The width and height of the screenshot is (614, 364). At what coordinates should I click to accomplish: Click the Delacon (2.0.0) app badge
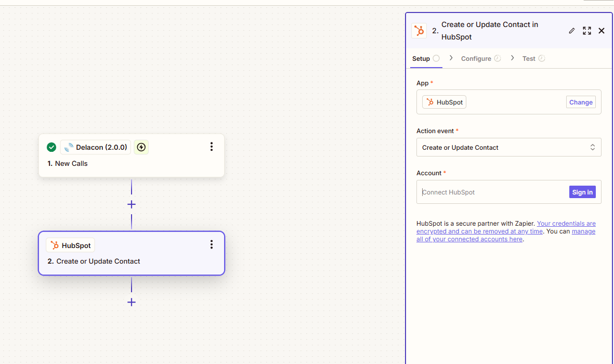pyautogui.click(x=96, y=147)
